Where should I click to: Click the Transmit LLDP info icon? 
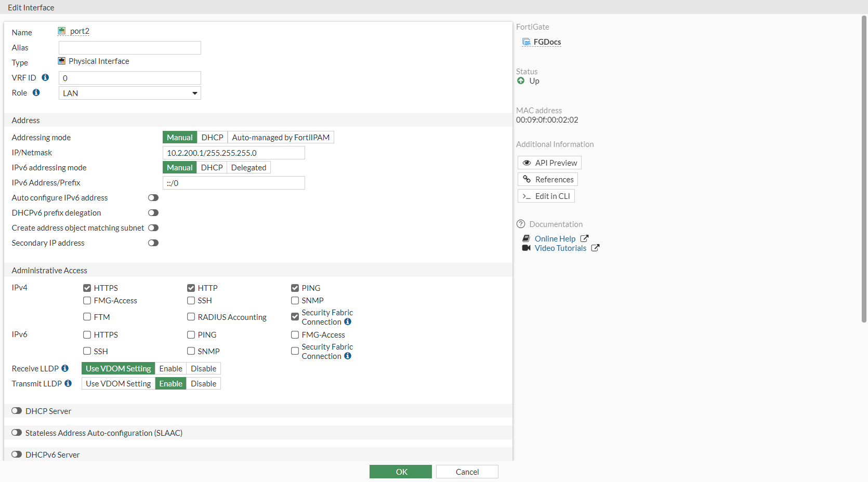pyautogui.click(x=68, y=383)
